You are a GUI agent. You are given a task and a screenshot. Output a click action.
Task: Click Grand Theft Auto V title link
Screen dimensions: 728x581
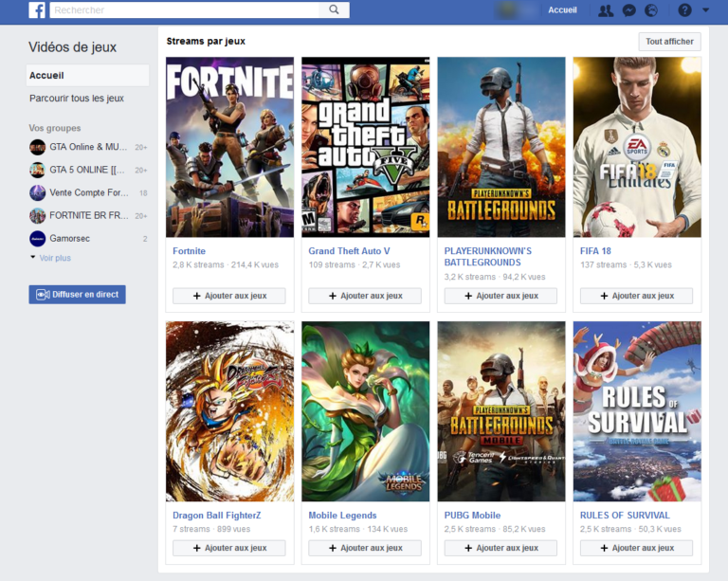(349, 251)
